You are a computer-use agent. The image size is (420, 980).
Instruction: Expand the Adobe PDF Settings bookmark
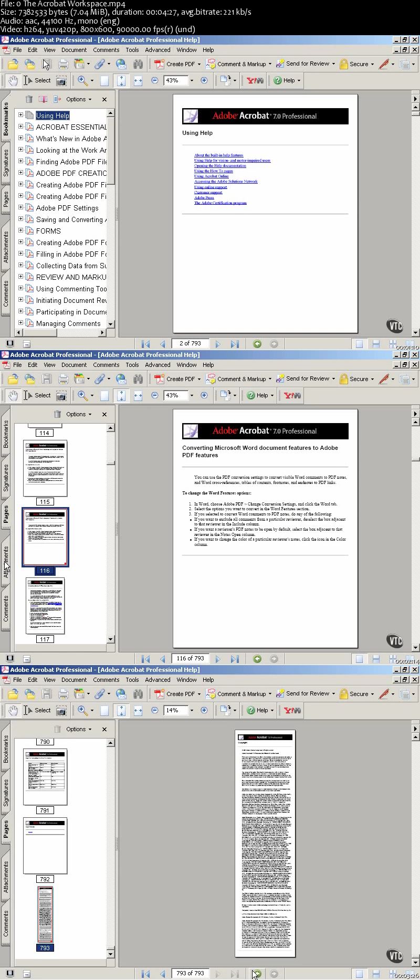point(20,207)
